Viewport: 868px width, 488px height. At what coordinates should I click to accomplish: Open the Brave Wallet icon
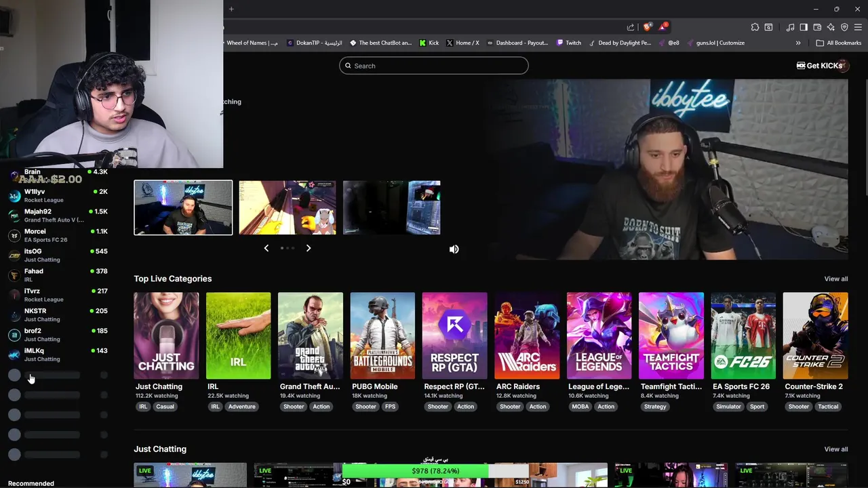(x=817, y=27)
